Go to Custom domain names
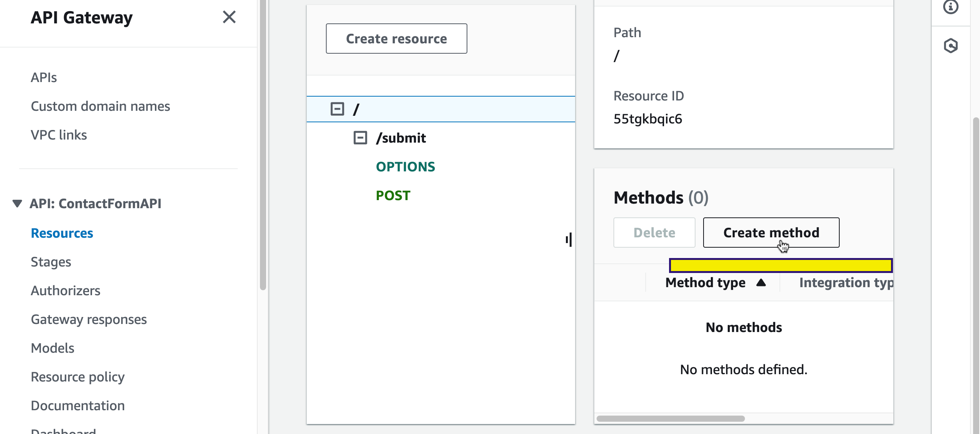980x434 pixels. pyautogui.click(x=100, y=106)
